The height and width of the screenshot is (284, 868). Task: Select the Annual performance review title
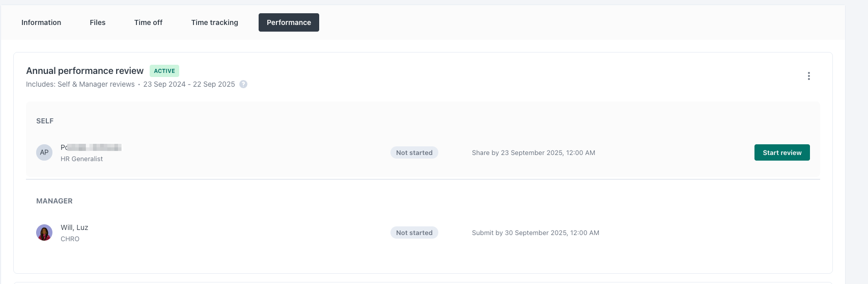click(x=85, y=71)
